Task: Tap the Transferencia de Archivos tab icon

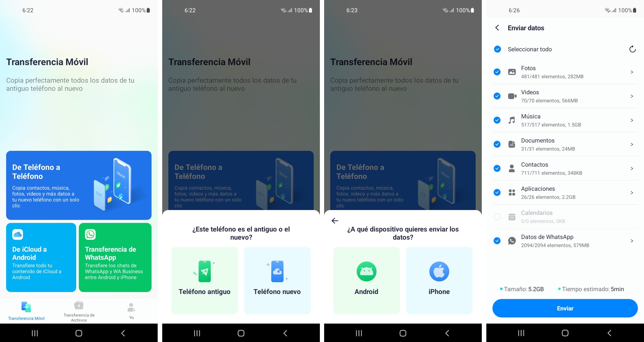Action: click(78, 306)
